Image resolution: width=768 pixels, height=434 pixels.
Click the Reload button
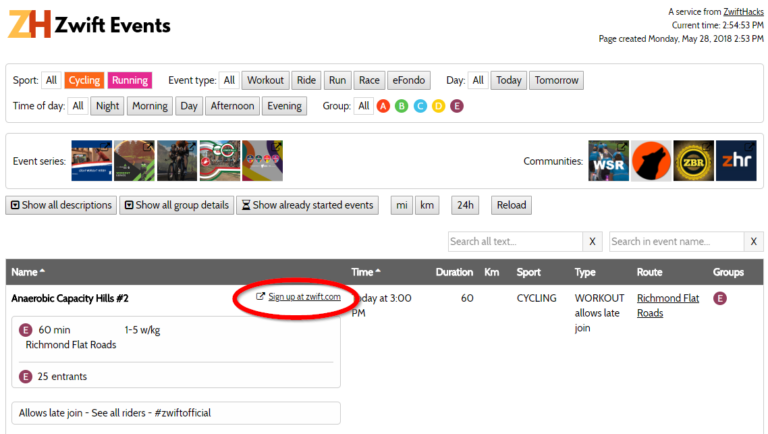pyautogui.click(x=511, y=205)
